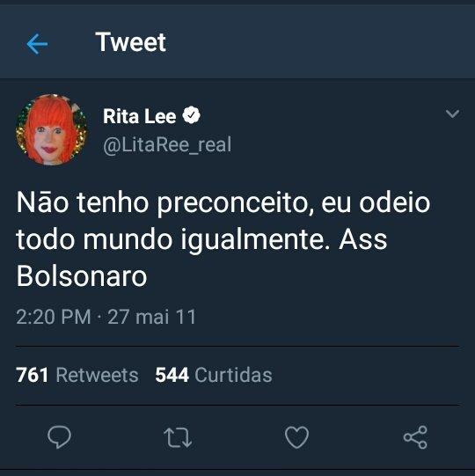Click the 761 retweet count number

pyautogui.click(x=32, y=375)
